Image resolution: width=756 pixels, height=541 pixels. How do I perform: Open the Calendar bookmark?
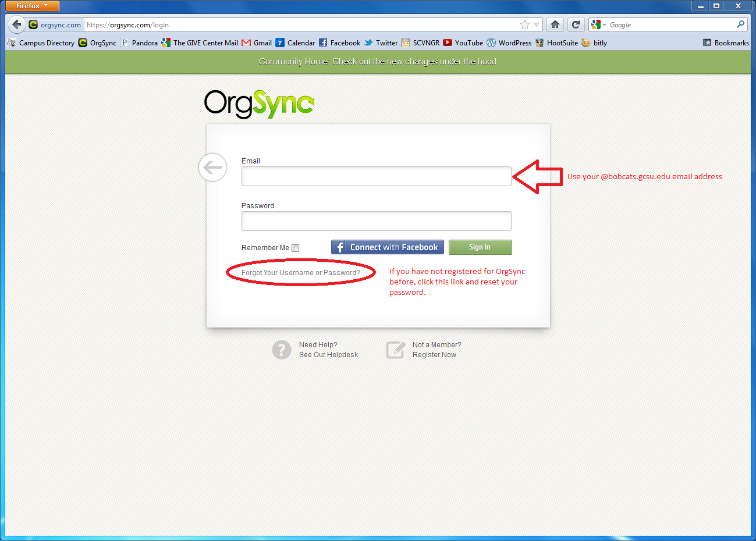click(x=295, y=42)
